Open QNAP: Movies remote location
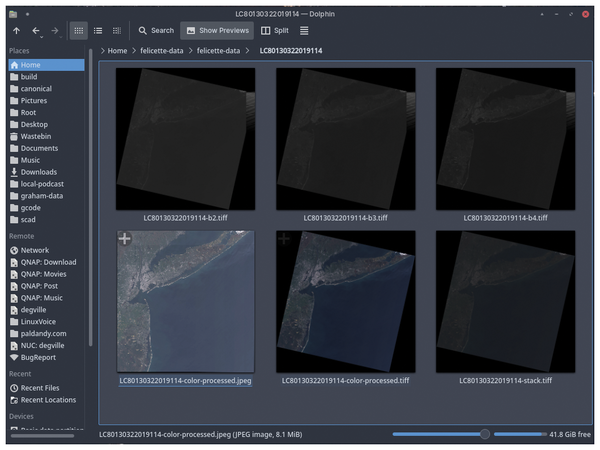The image size is (600, 450). click(46, 274)
